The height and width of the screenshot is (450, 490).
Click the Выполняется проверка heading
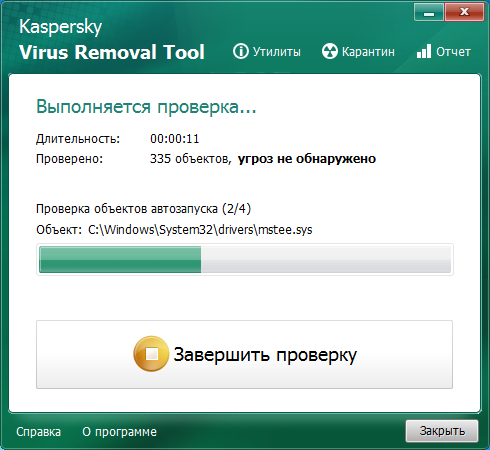click(x=146, y=107)
